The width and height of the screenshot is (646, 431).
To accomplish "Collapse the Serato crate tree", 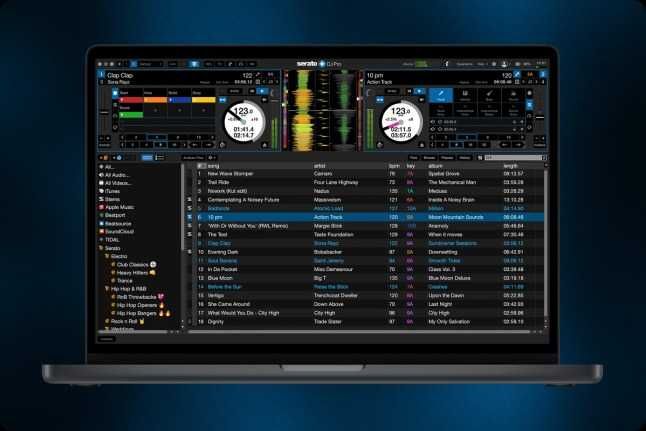I will pyautogui.click(x=101, y=248).
